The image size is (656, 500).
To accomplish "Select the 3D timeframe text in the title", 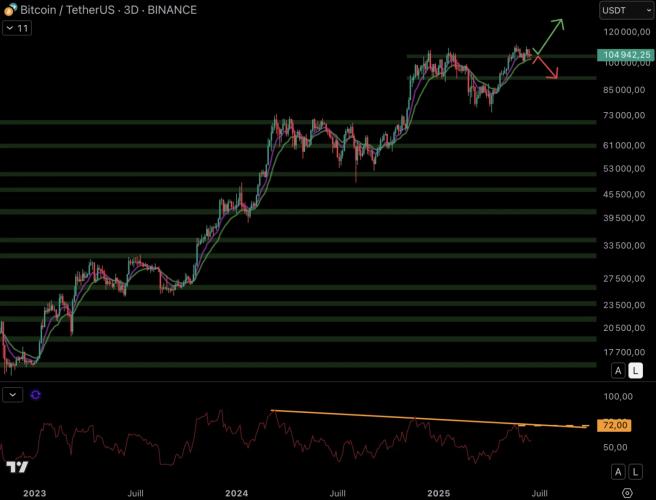I will coord(131,10).
